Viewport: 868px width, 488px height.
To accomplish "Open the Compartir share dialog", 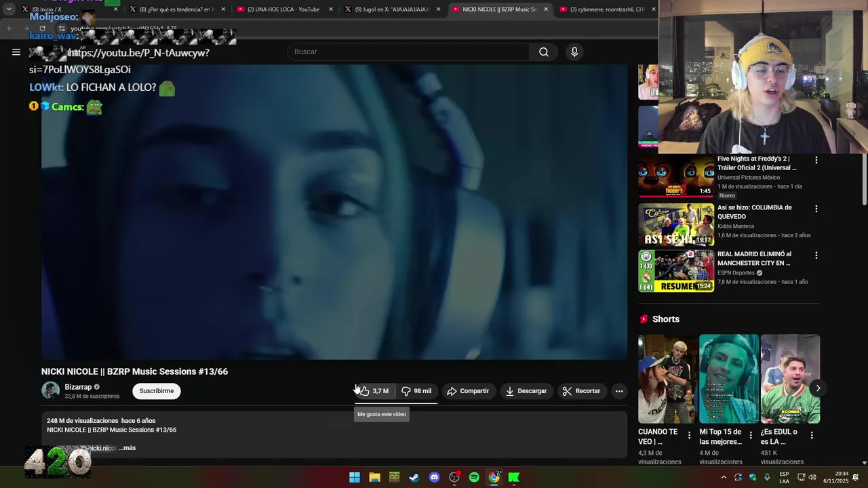I will (468, 391).
